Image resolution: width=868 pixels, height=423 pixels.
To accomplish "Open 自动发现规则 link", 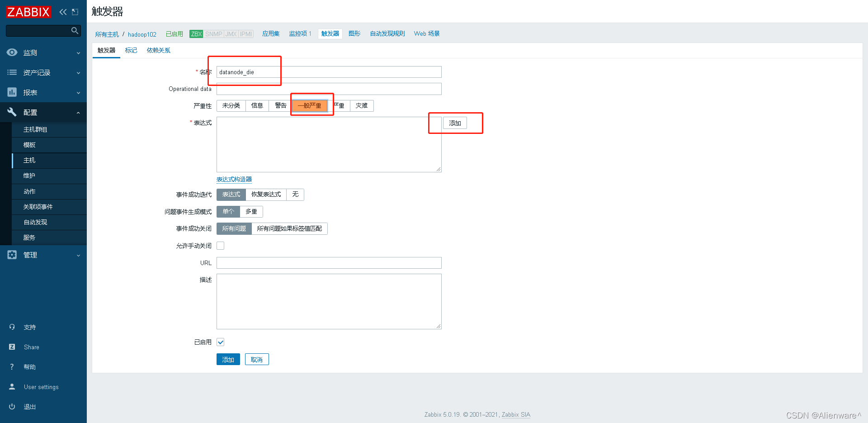I will pyautogui.click(x=387, y=33).
